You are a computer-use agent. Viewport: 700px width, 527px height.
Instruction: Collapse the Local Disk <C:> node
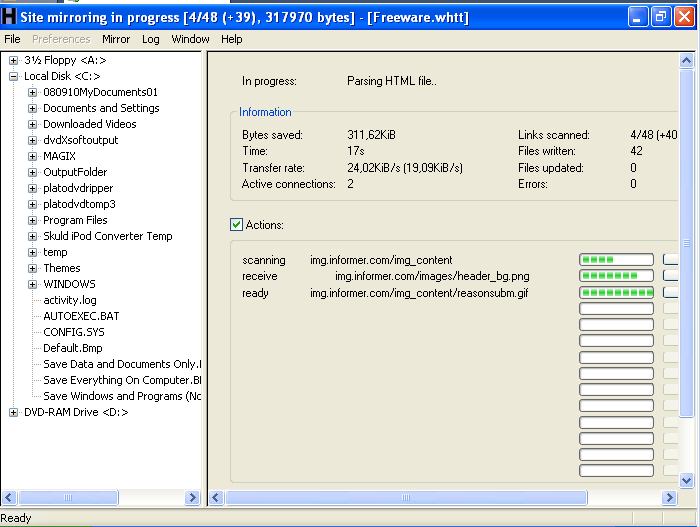[13, 76]
